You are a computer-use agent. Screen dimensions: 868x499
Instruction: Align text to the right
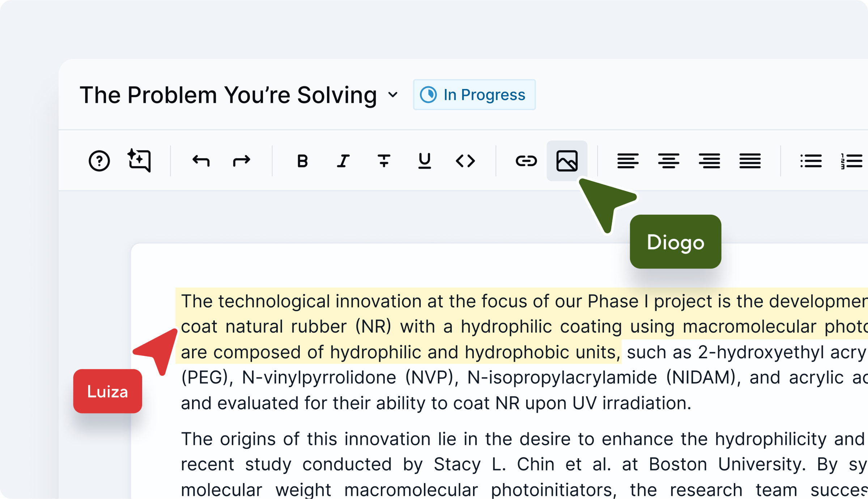click(x=709, y=161)
